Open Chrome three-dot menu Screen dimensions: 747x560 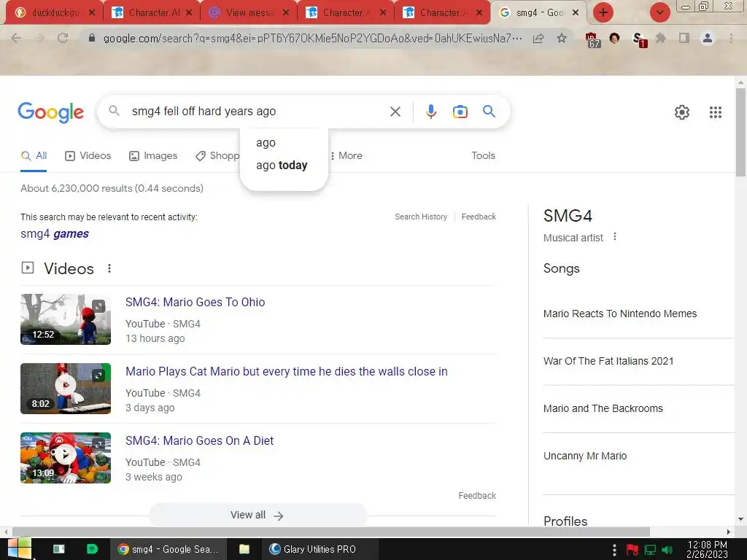(x=731, y=38)
